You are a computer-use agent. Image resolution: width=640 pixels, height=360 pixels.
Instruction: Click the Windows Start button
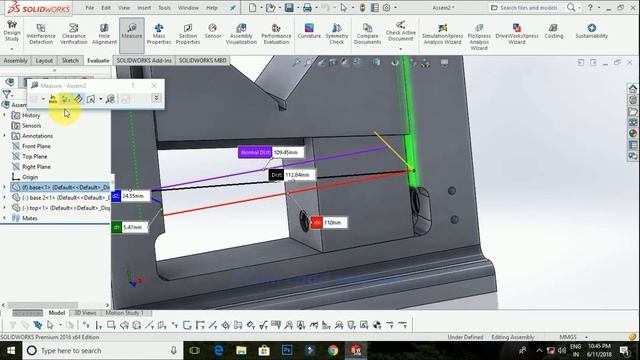(x=11, y=351)
